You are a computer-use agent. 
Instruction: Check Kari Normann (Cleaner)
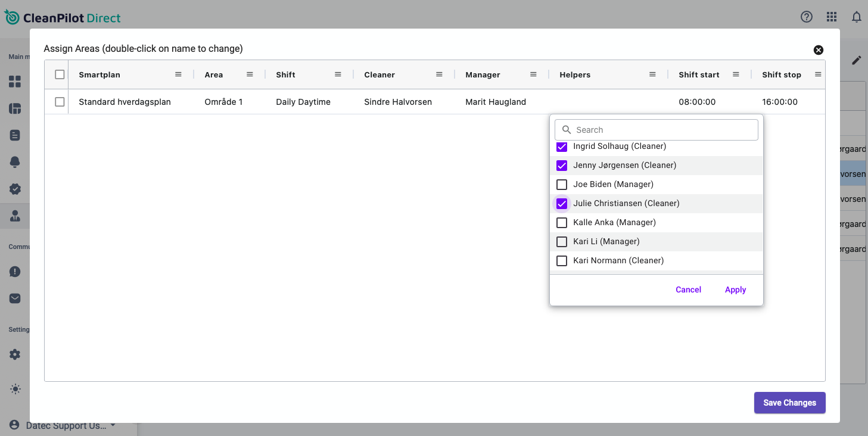click(x=562, y=261)
